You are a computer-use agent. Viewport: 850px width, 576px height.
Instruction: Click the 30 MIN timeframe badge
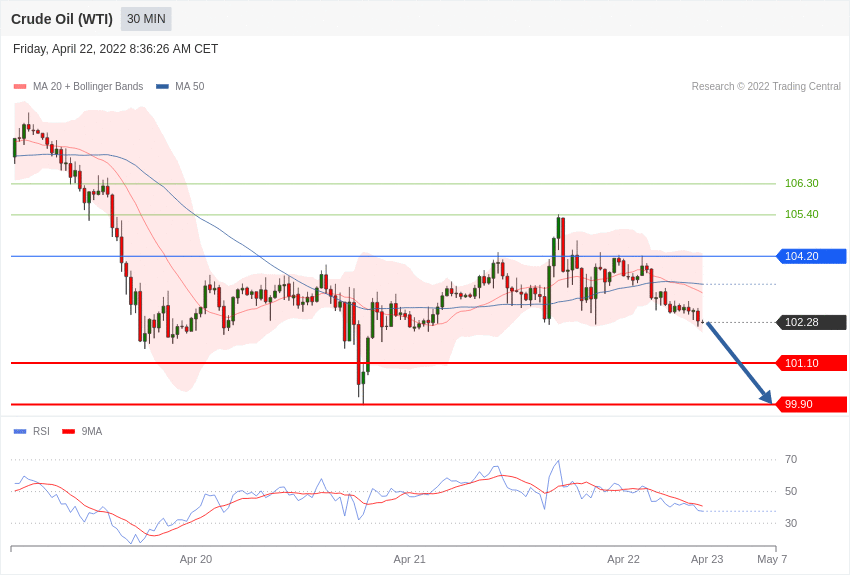tap(146, 19)
